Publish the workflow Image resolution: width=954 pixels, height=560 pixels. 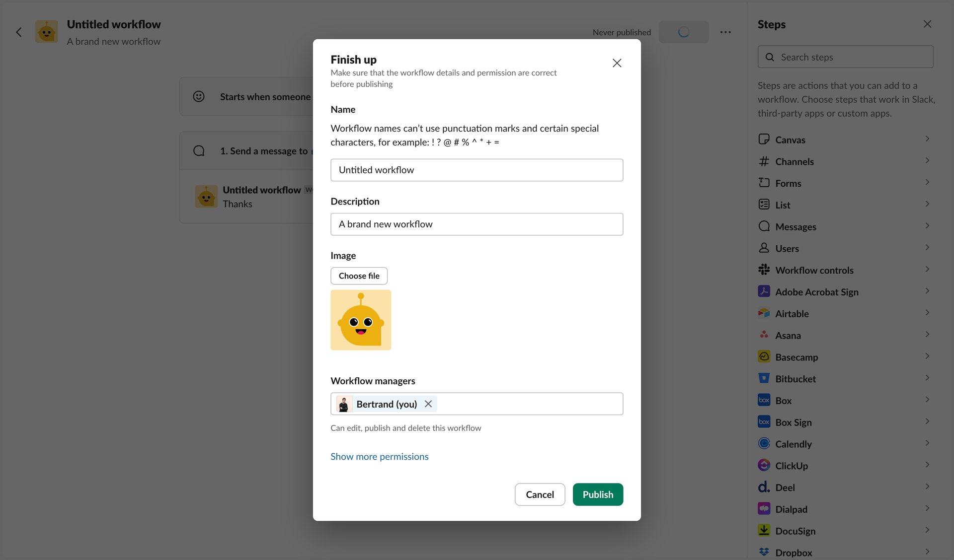pos(598,494)
